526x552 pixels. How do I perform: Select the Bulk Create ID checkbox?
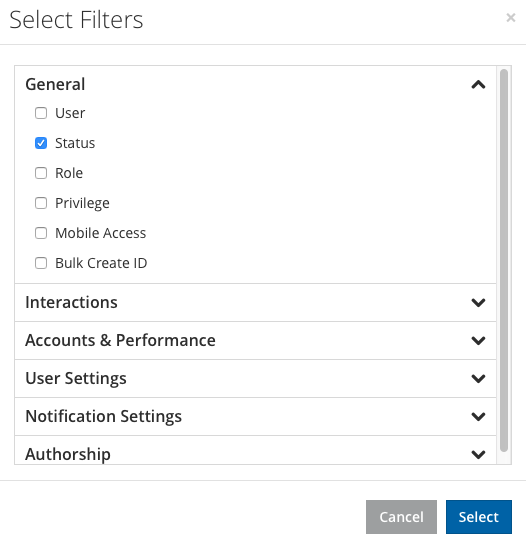coord(41,263)
